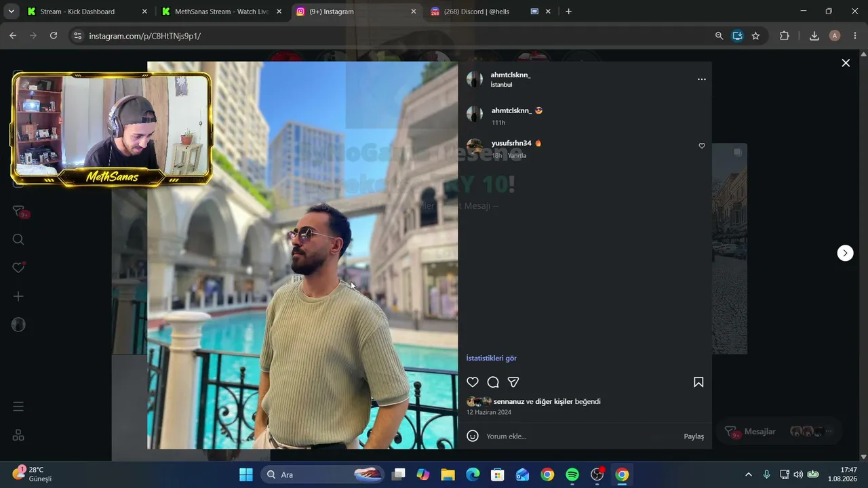Open the zoom magnifier in address bar

pos(719,36)
